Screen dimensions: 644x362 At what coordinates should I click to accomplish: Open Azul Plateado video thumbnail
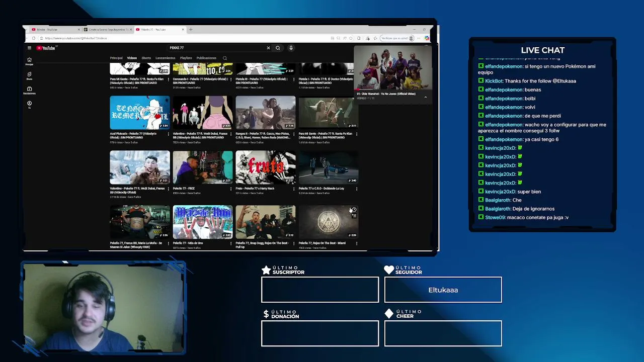point(140,113)
